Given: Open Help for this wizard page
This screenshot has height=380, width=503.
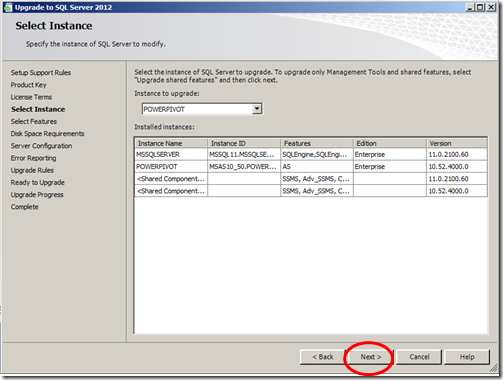Looking at the screenshot, I should click(467, 357).
